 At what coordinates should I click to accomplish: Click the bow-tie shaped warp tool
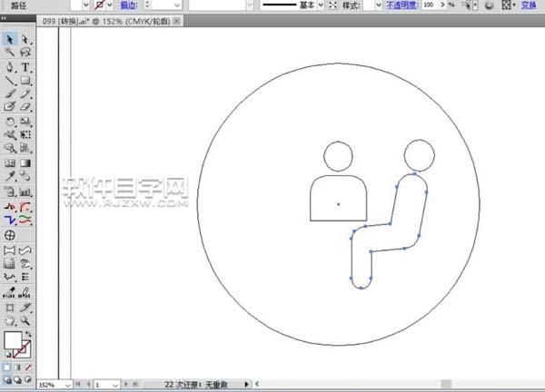coord(10,250)
